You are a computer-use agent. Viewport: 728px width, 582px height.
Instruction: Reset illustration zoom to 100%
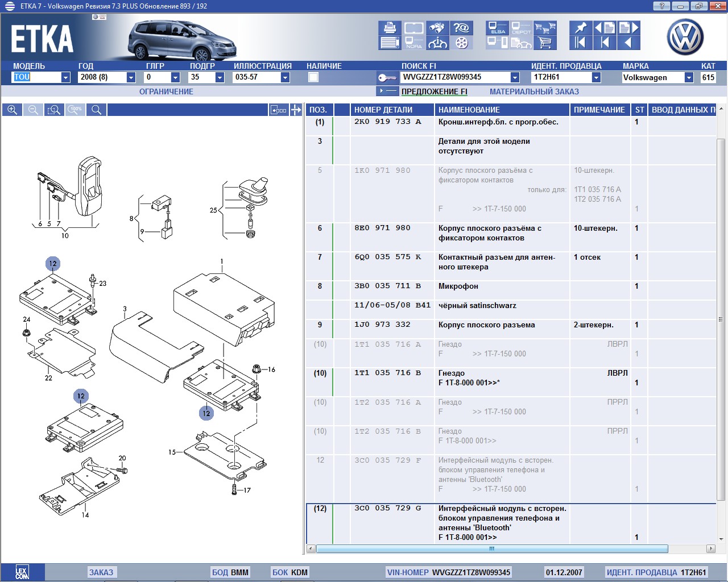pyautogui.click(x=75, y=110)
